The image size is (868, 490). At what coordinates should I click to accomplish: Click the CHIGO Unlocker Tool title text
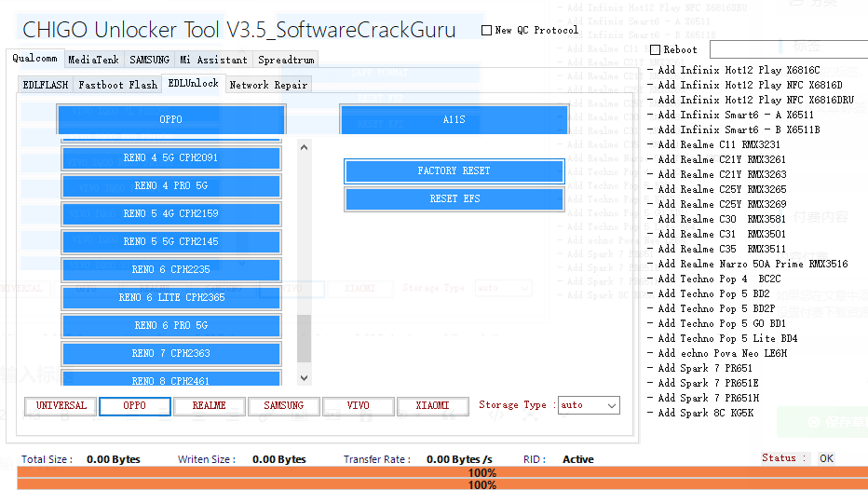click(239, 30)
